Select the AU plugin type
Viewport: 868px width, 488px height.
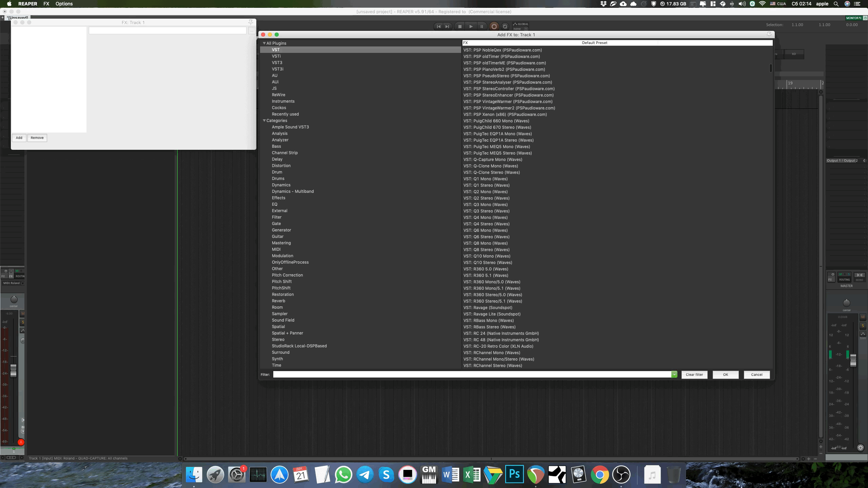pos(274,75)
